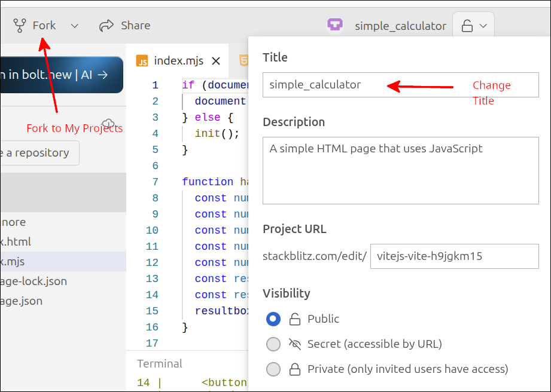Viewport: 551px width, 392px height.
Task: Select the Private visibility option
Action: 273,369
